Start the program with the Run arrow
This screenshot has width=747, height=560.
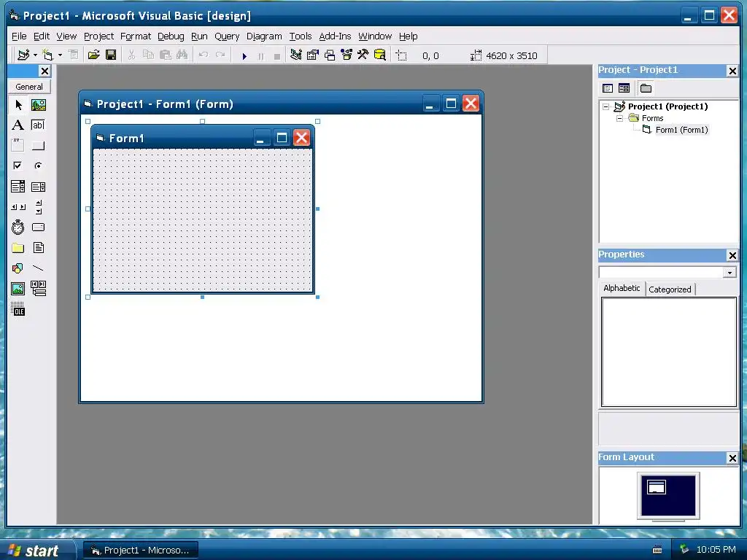pos(244,56)
